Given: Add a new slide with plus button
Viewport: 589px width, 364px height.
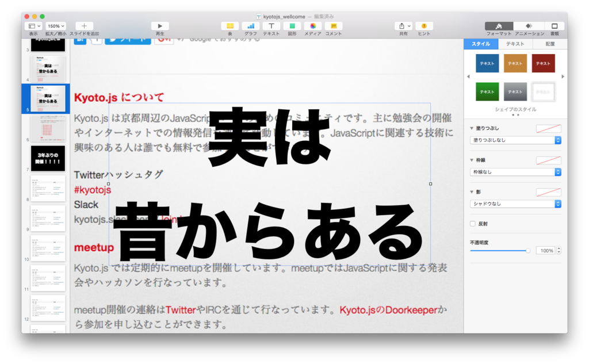Looking at the screenshot, I should pos(84,26).
